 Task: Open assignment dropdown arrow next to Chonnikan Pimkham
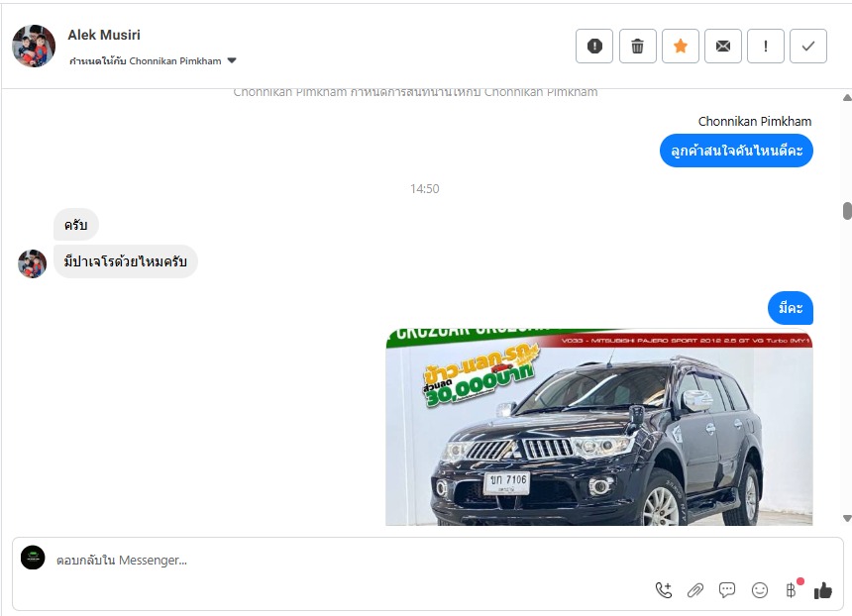point(232,60)
